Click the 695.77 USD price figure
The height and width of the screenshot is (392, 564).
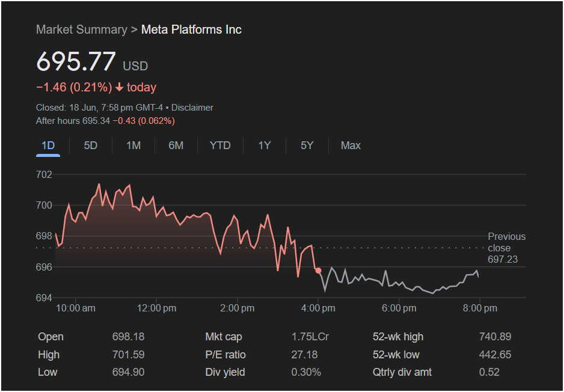(92, 61)
